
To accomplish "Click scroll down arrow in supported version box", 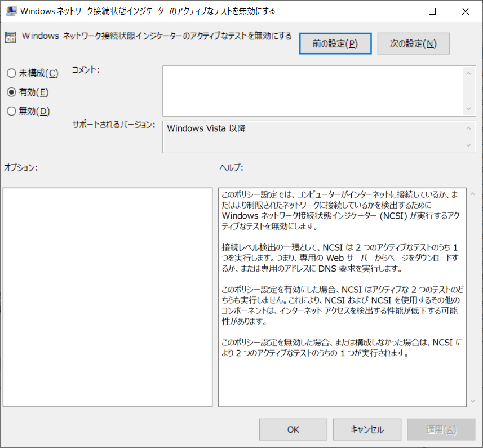I will pos(468,145).
